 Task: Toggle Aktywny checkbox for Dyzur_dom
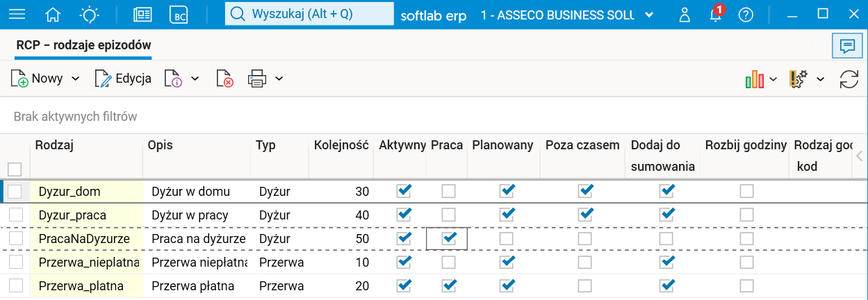403,191
